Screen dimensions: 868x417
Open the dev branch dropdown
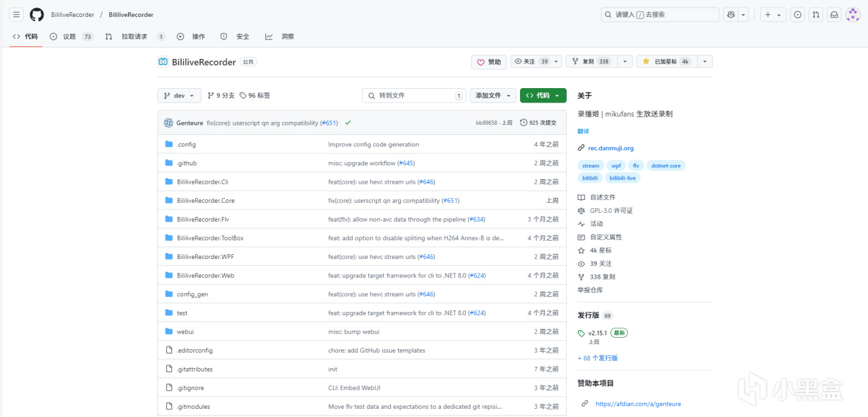(180, 96)
